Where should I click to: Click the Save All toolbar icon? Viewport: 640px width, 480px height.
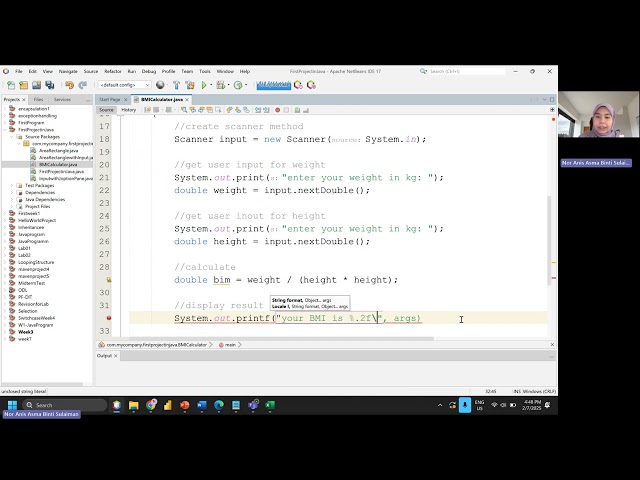(x=50, y=85)
